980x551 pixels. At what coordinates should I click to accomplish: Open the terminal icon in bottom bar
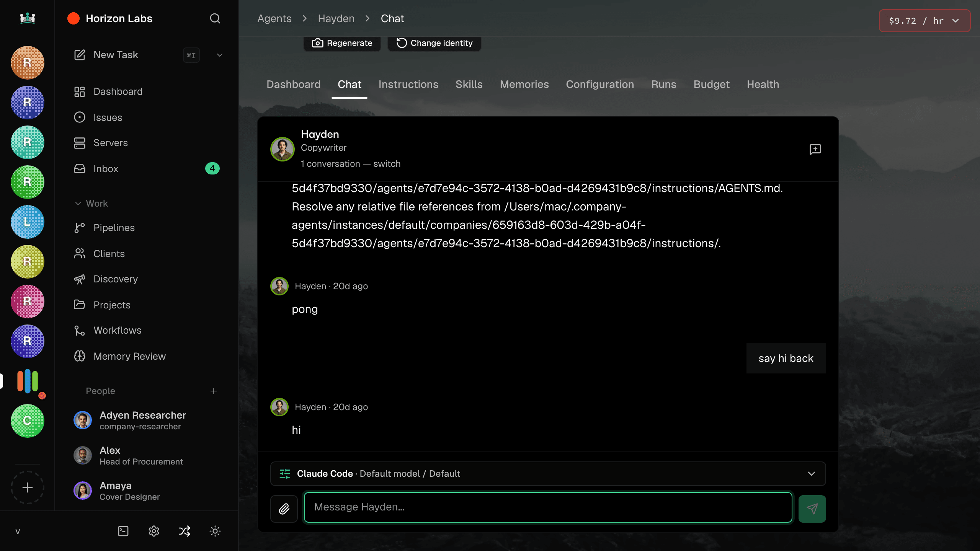point(123,531)
